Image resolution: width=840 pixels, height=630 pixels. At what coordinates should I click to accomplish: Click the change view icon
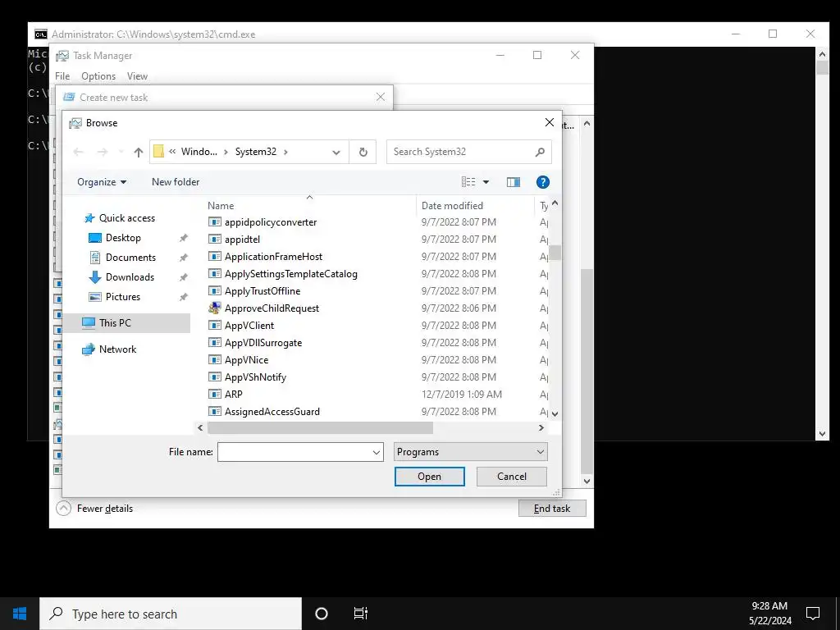tap(468, 182)
